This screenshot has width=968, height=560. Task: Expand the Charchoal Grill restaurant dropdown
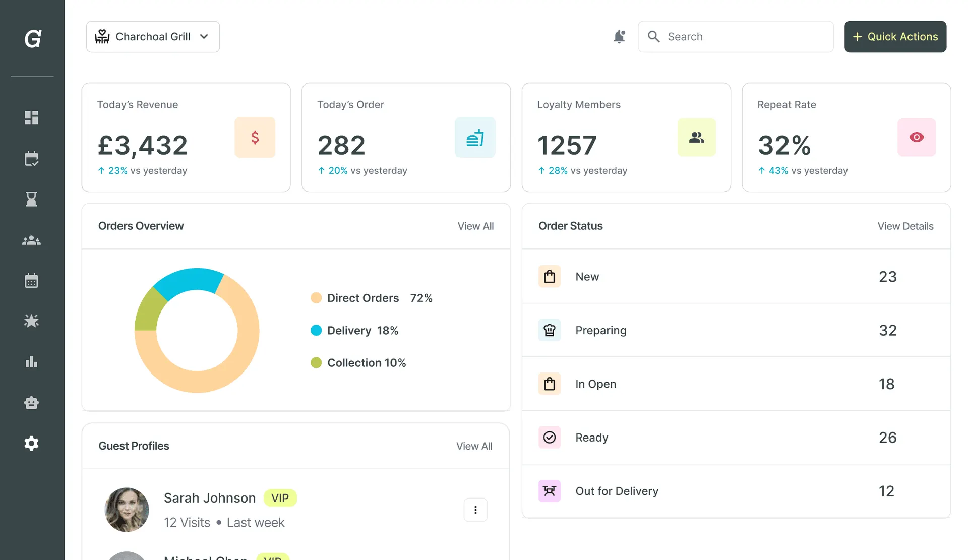coord(153,37)
